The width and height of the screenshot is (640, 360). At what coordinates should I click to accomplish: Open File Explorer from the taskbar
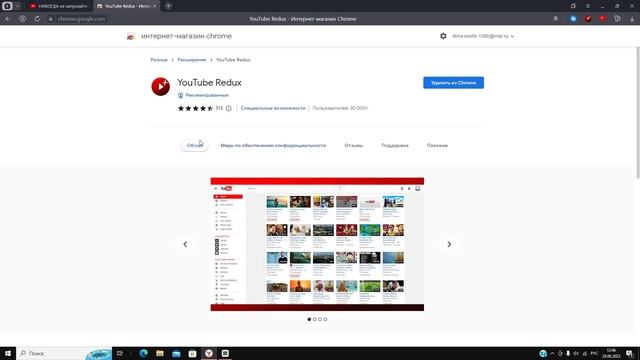pyautogui.click(x=160, y=353)
